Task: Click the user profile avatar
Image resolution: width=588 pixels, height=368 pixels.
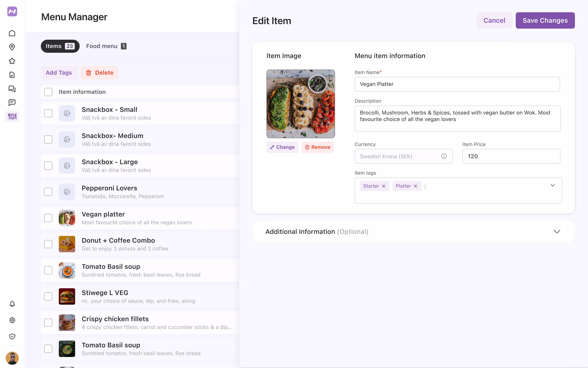Action: [x=12, y=358]
